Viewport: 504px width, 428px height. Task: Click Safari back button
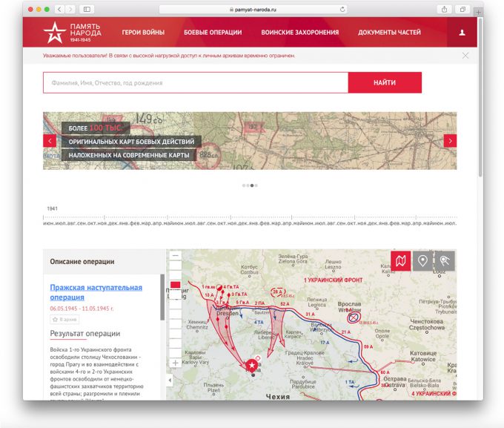tap(59, 10)
